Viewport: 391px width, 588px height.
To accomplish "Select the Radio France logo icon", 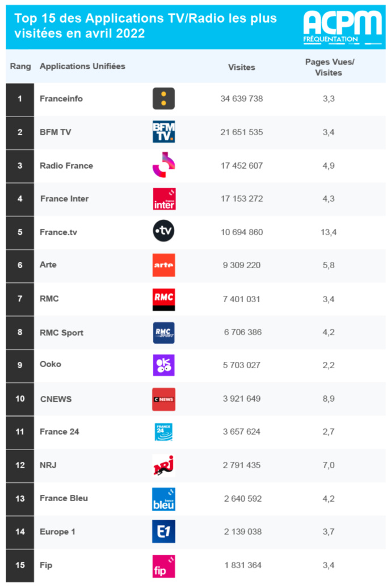I will (163, 165).
